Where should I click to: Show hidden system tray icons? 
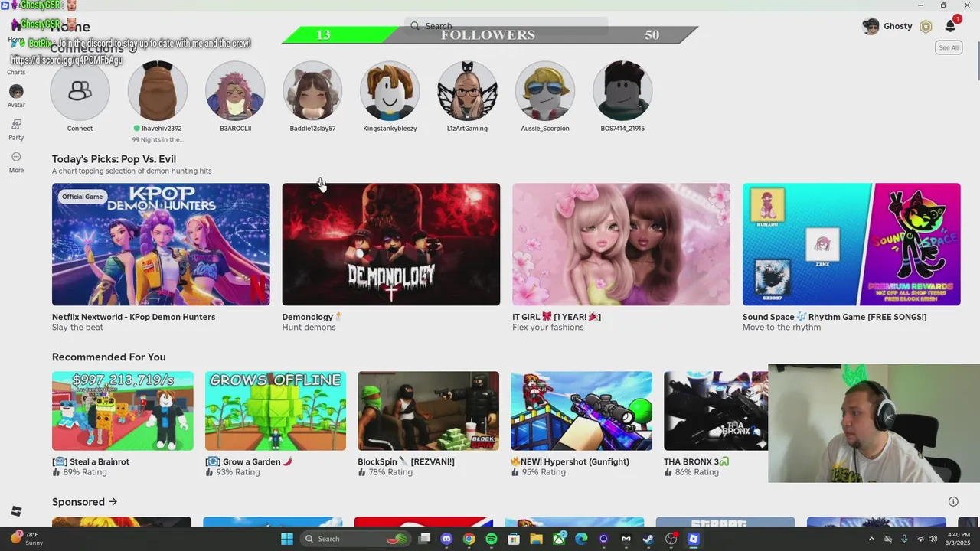pyautogui.click(x=871, y=539)
